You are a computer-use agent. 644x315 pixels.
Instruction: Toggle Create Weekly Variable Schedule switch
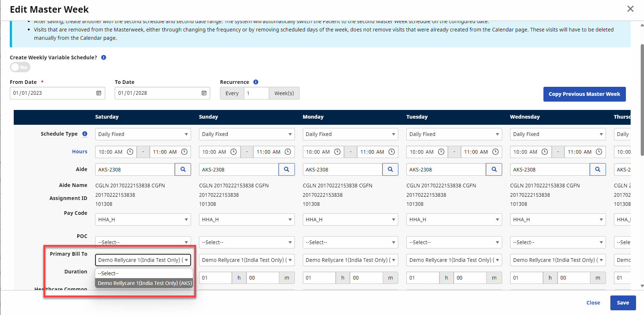pos(20,67)
